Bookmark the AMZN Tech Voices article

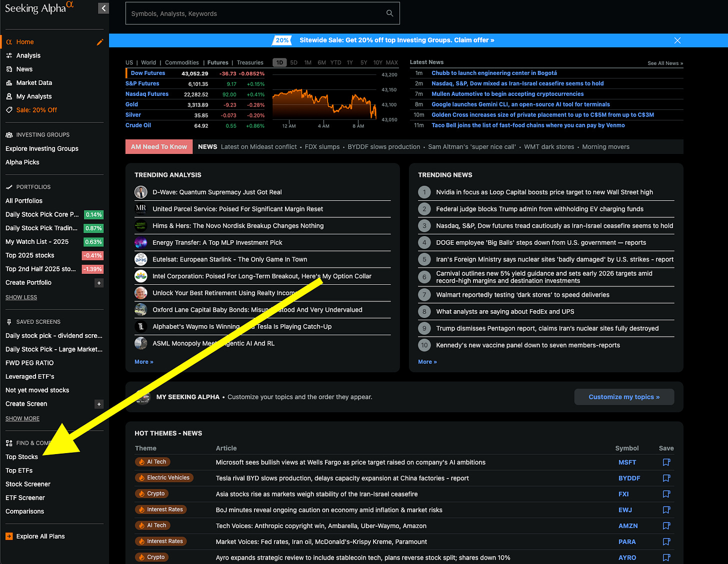[666, 526]
